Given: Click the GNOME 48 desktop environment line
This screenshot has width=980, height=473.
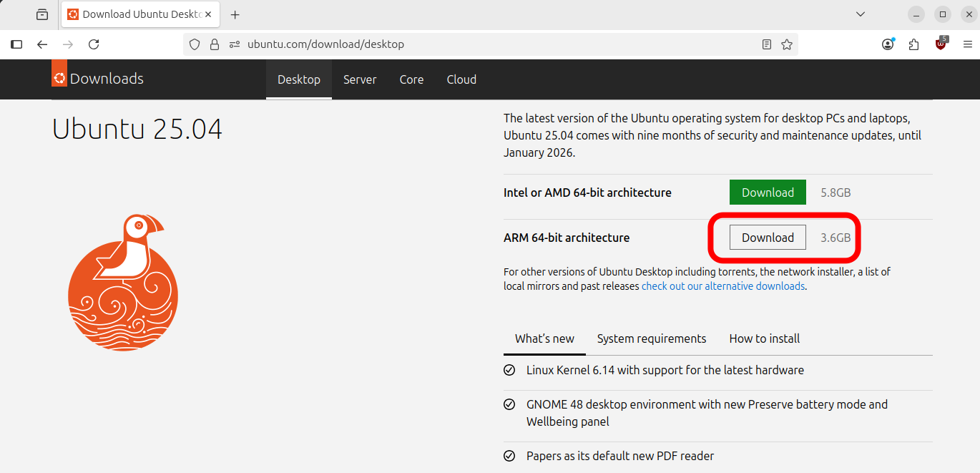Looking at the screenshot, I should 707,413.
